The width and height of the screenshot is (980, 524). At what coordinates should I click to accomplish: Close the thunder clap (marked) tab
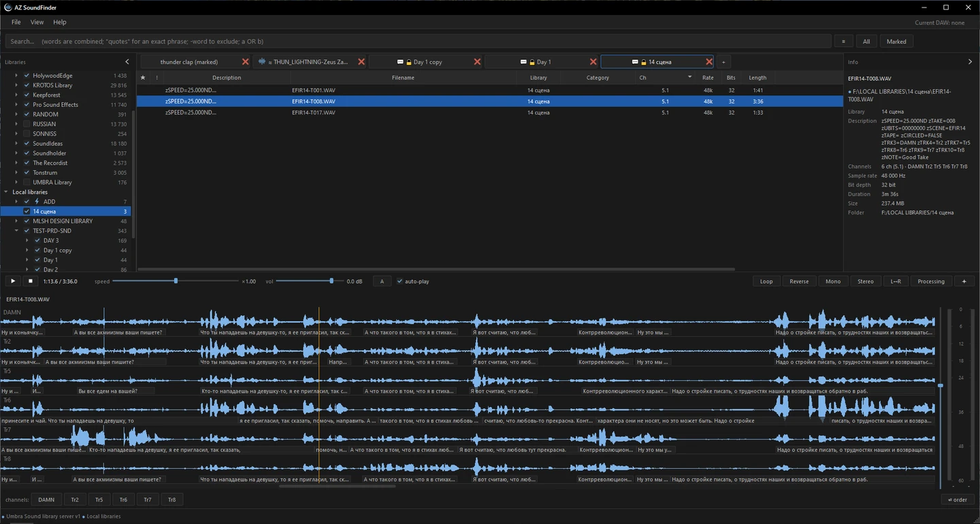245,62
